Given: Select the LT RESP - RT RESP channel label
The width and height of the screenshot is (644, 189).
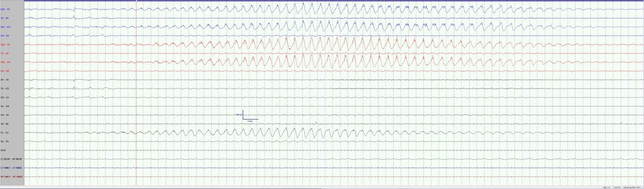Looking at the screenshot, I should point(11,159).
